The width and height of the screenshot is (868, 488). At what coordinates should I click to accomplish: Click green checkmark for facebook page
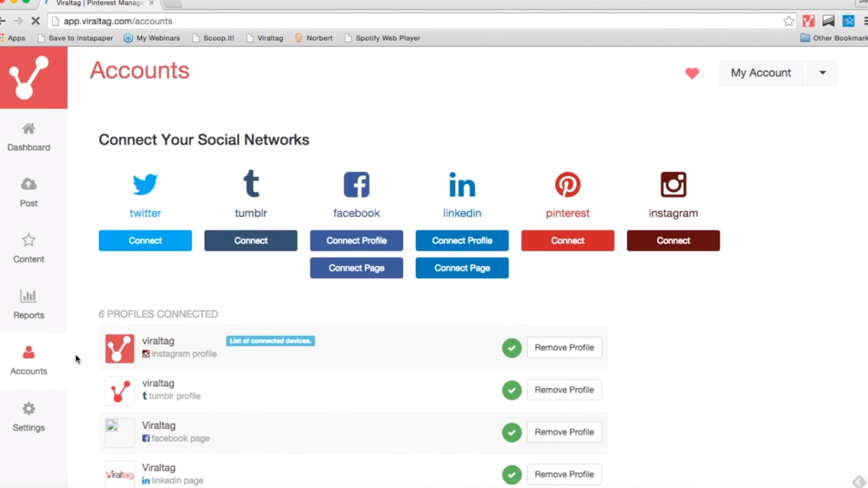511,433
